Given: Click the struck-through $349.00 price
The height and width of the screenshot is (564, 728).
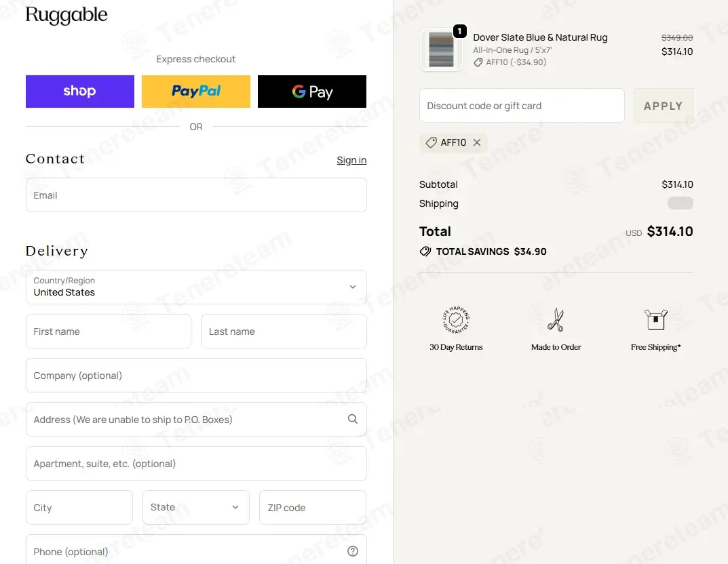Looking at the screenshot, I should [x=677, y=37].
